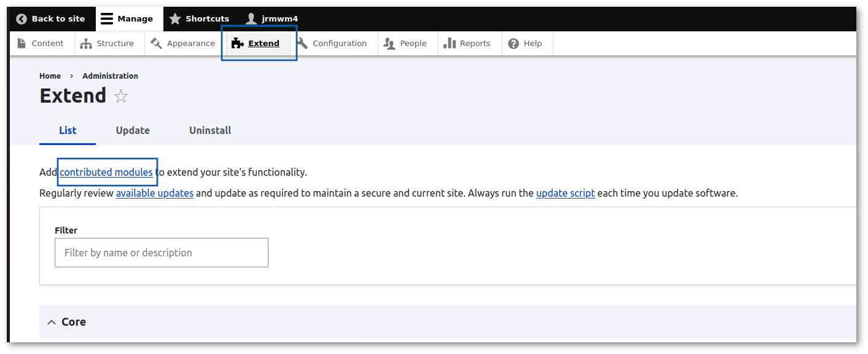Click the Shortcuts toolbar label
868x354 pixels.
pos(208,19)
